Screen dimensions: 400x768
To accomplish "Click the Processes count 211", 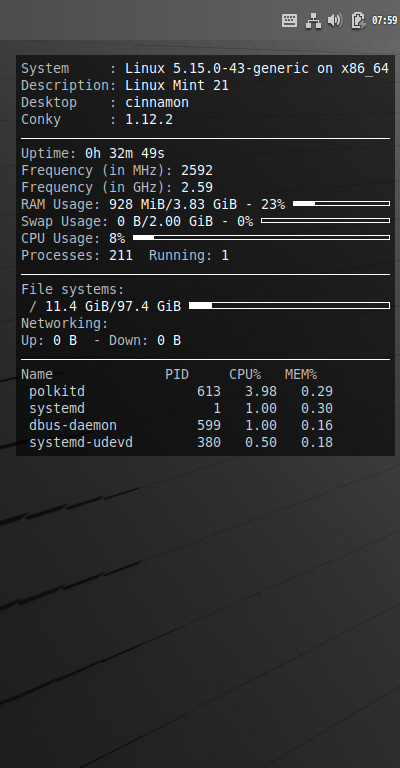I will tap(121, 255).
